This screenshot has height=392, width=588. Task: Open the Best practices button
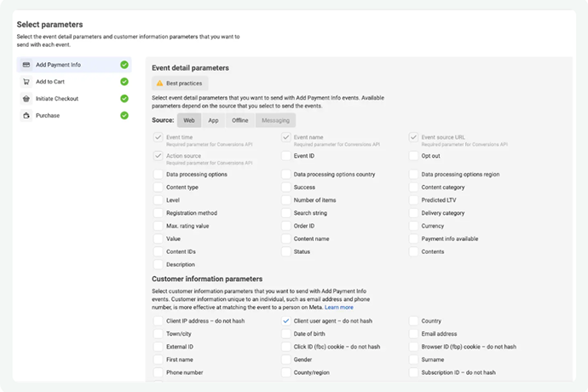[179, 84]
